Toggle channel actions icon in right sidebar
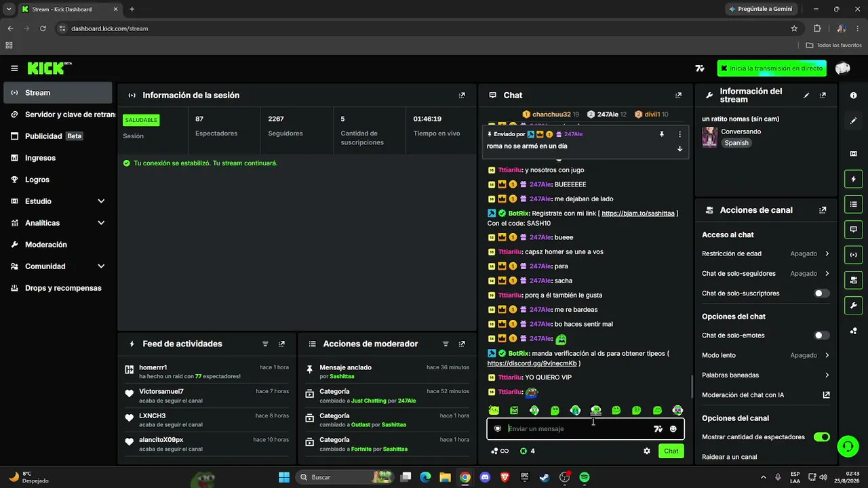This screenshot has height=488, width=868. [853, 280]
